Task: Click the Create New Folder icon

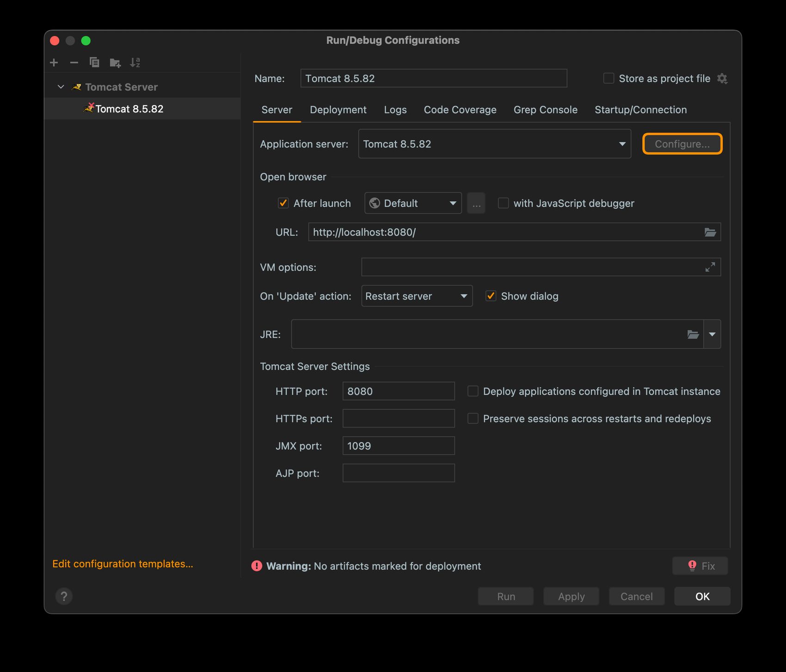Action: point(115,62)
